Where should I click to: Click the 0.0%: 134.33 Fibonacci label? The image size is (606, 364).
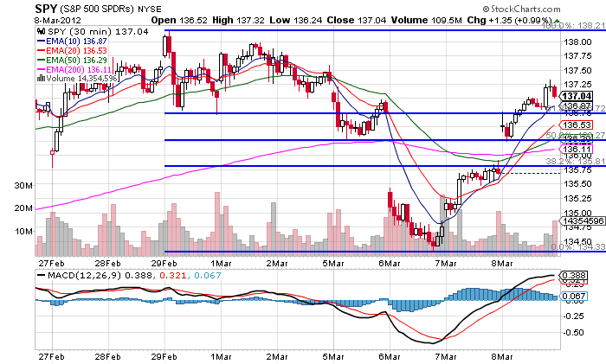tap(577, 247)
